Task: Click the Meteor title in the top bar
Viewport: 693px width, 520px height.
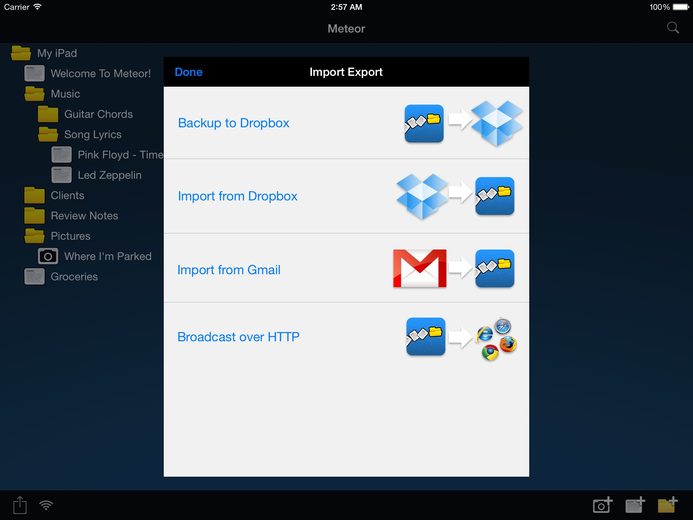Action: point(346,29)
